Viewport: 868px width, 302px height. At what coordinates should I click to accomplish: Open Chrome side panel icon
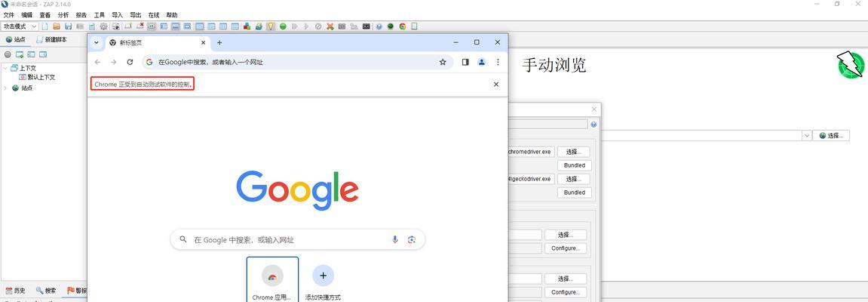coord(465,62)
